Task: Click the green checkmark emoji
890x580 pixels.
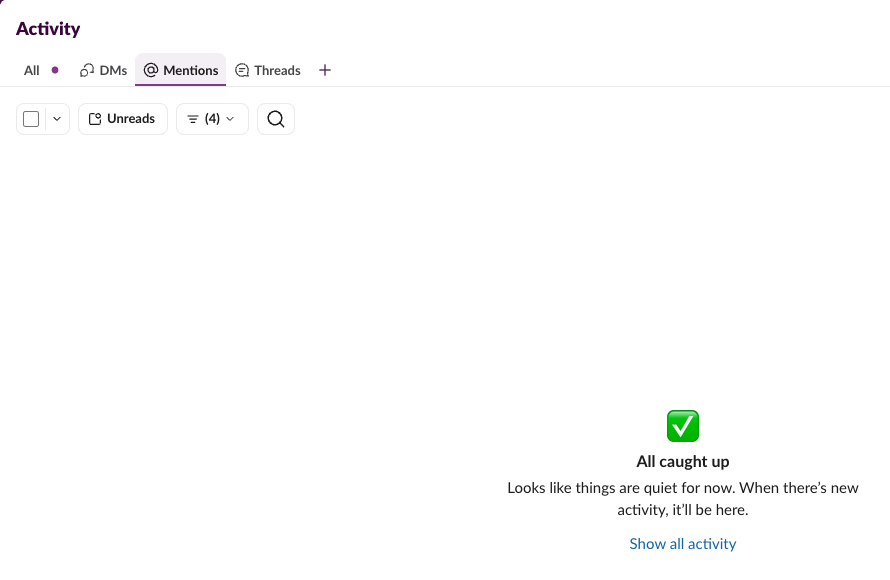Action: coord(683,426)
